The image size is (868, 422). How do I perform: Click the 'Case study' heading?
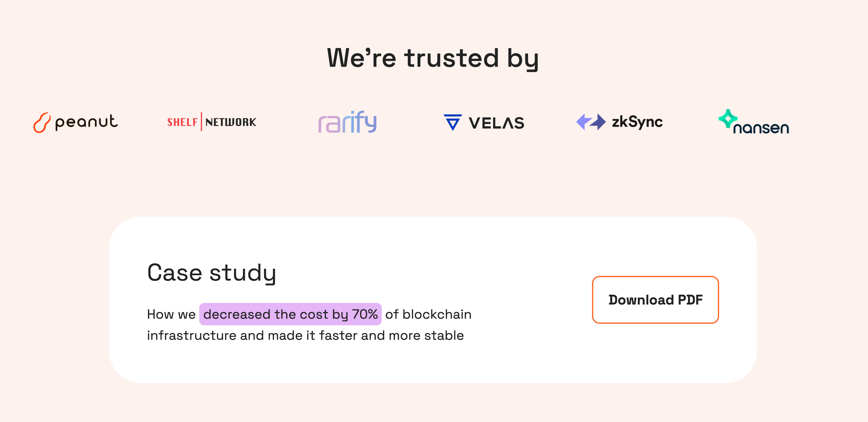211,273
